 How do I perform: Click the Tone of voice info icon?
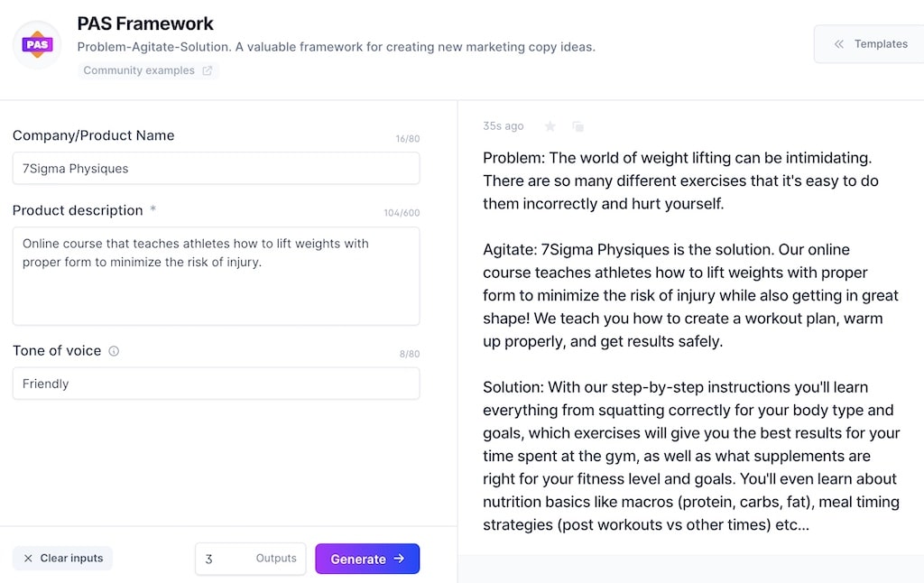(x=114, y=351)
